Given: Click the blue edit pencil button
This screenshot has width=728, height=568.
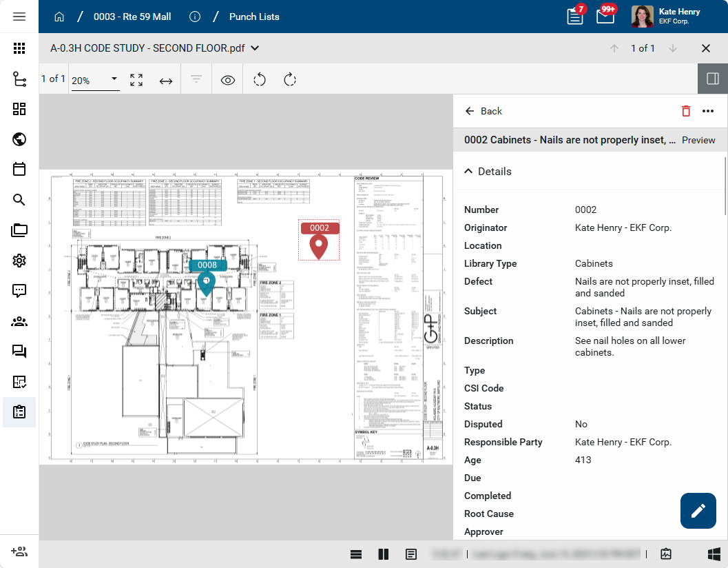Looking at the screenshot, I should [698, 511].
